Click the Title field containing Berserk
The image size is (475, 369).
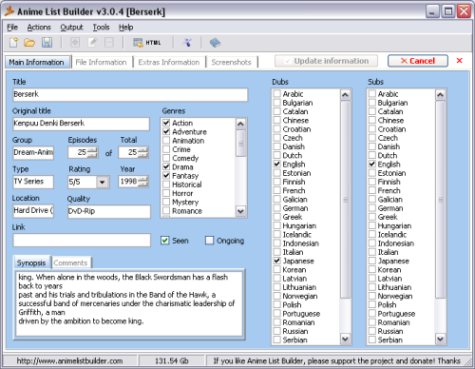tap(130, 94)
